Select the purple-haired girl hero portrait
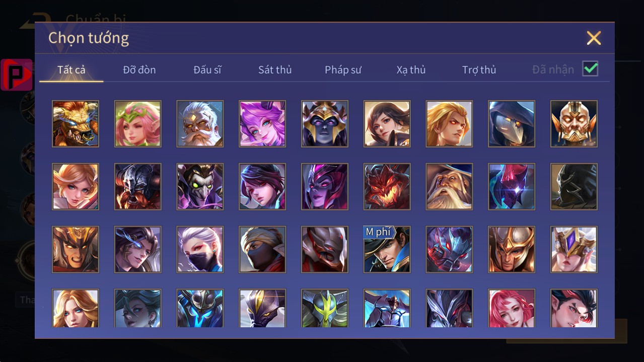The height and width of the screenshot is (362, 644). [x=262, y=124]
